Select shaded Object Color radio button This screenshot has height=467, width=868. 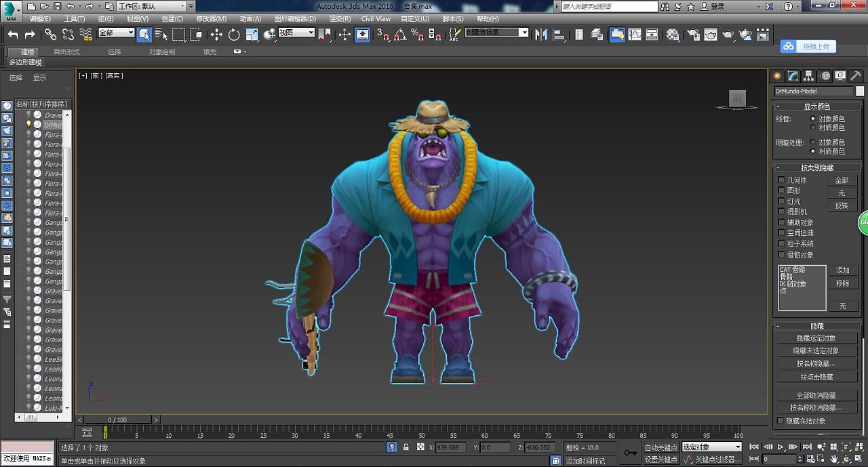coord(813,142)
